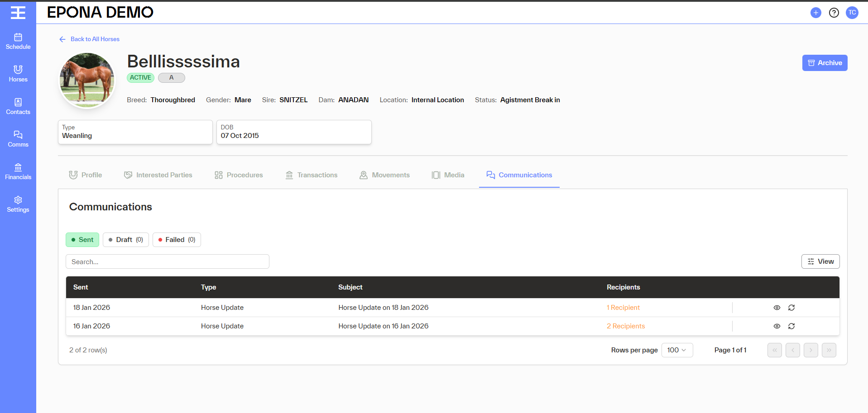Open the help question mark icon

click(834, 13)
